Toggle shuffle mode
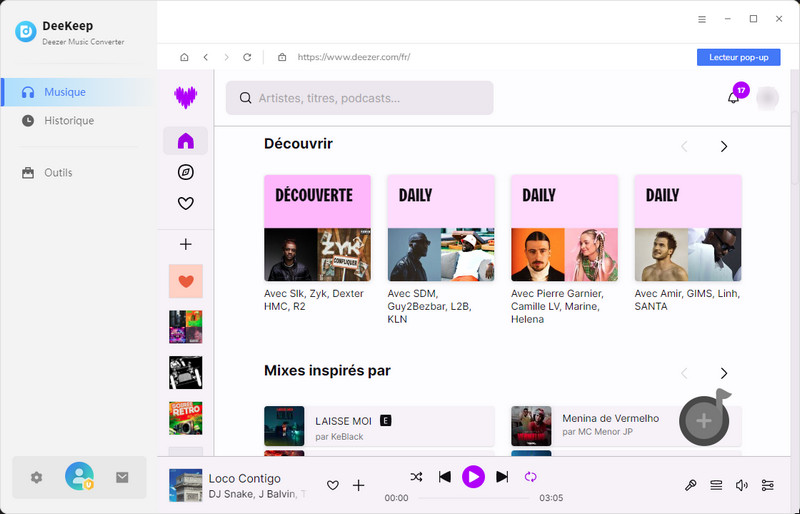800x514 pixels. (416, 477)
